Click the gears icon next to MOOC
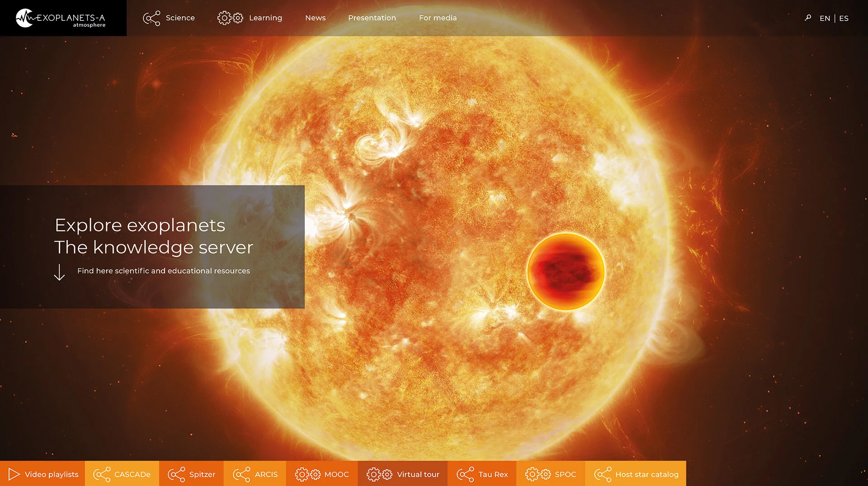Screen dimensions: 868x486 (x=308, y=474)
